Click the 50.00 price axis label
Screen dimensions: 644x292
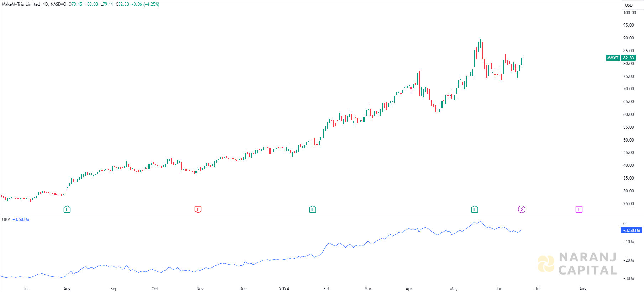tap(628, 140)
